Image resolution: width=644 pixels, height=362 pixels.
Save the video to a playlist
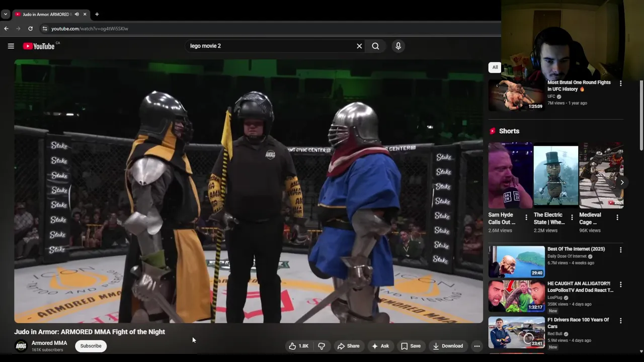(x=411, y=346)
